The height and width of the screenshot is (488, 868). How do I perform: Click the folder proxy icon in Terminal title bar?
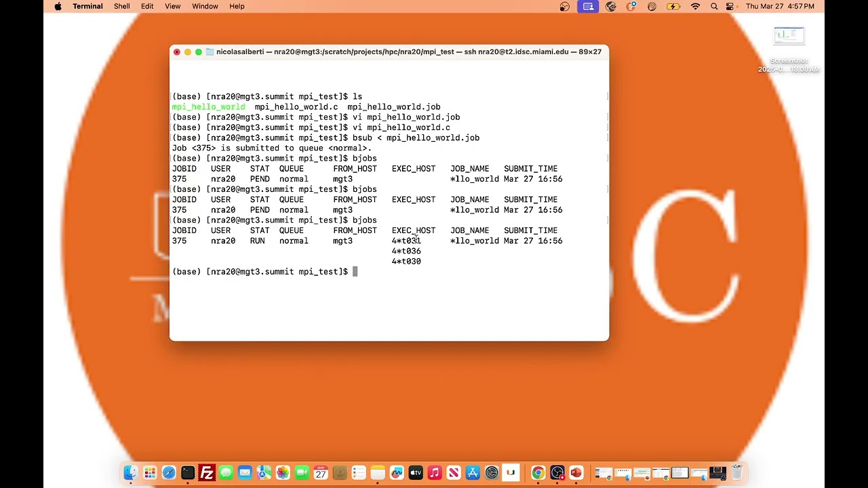click(210, 52)
